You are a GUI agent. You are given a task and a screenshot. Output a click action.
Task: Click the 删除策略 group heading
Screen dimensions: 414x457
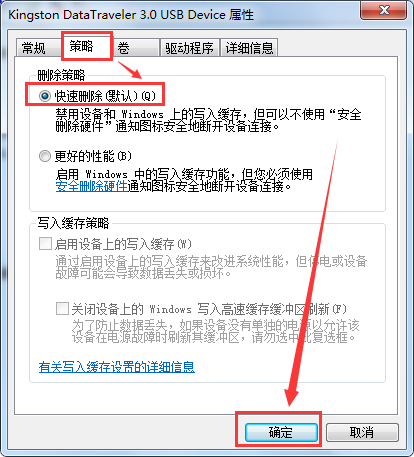(61, 75)
